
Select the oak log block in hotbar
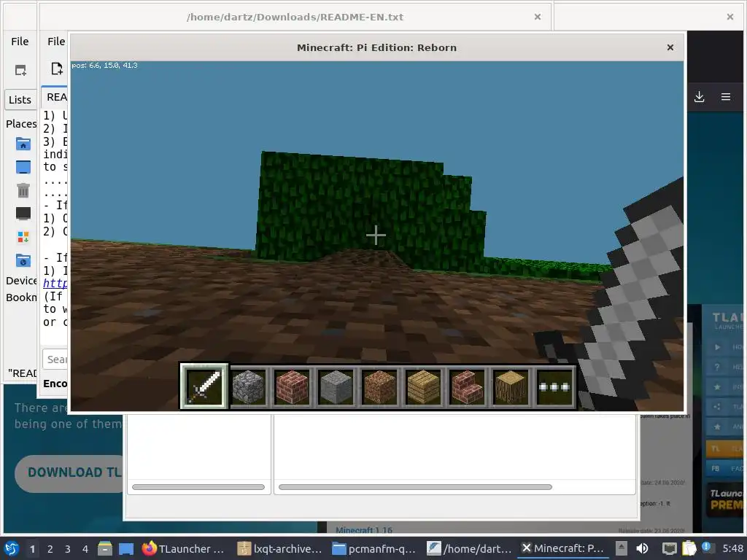[511, 386]
